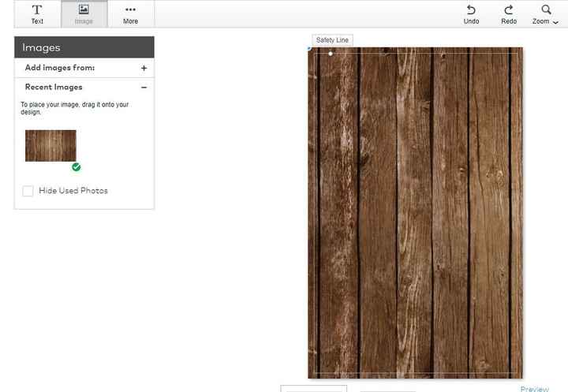Undo the last action
568x392 pixels.
tap(471, 14)
